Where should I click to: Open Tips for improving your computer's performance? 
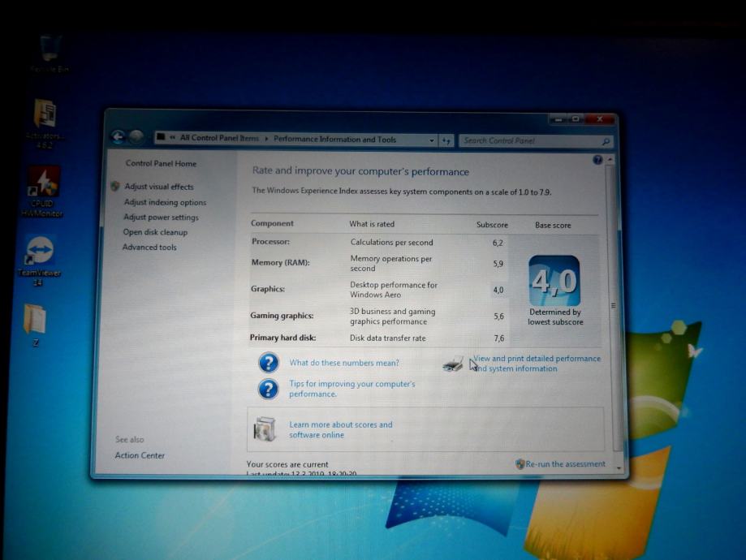coord(352,389)
